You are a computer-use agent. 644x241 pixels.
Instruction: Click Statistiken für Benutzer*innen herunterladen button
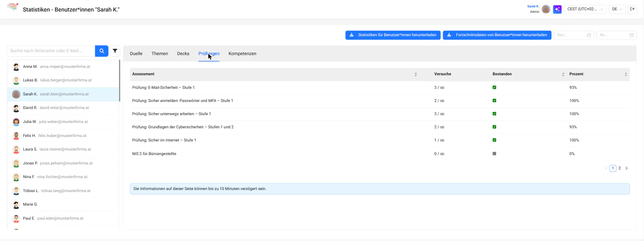coord(393,35)
